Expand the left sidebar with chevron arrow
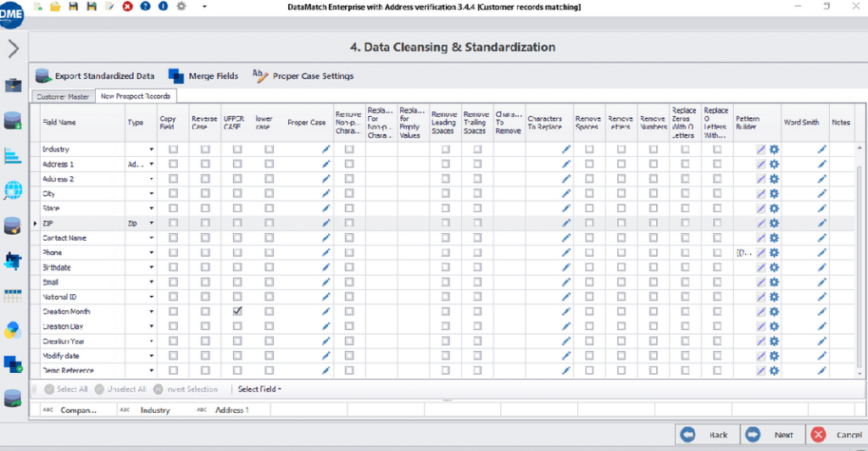The image size is (868, 451). pyautogui.click(x=14, y=48)
